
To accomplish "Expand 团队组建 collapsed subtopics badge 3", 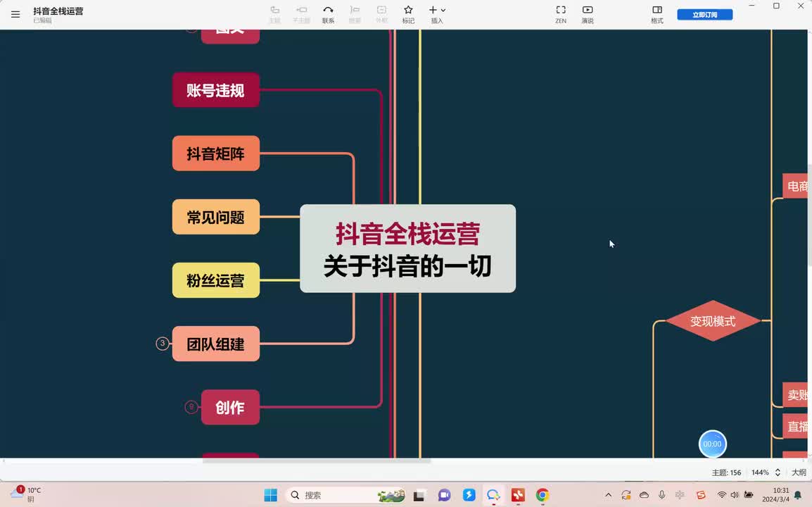I will (163, 343).
